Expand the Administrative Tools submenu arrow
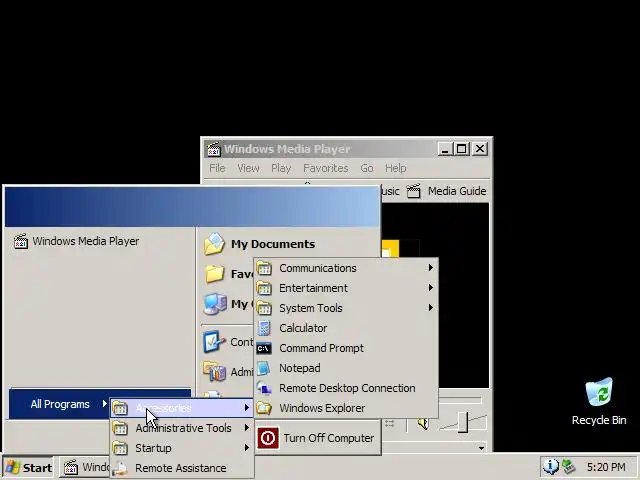Image resolution: width=640 pixels, height=480 pixels. (247, 428)
